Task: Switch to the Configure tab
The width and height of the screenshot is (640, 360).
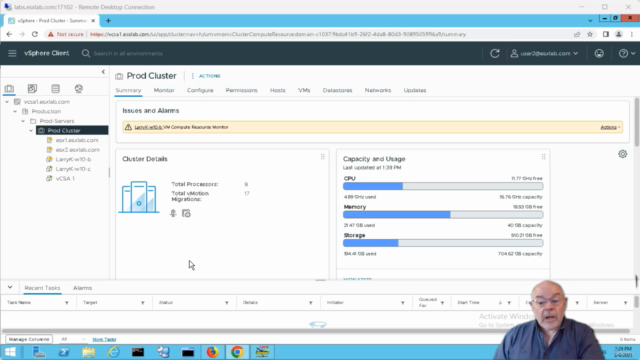Action: pyautogui.click(x=200, y=90)
